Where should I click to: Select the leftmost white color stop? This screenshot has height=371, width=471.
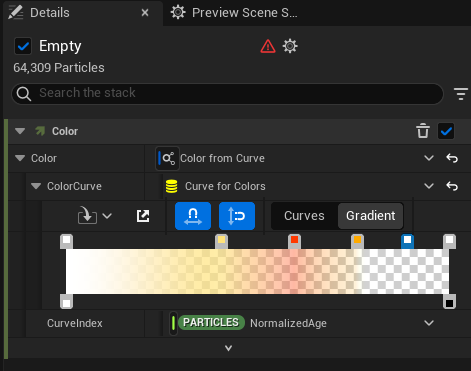pos(66,241)
